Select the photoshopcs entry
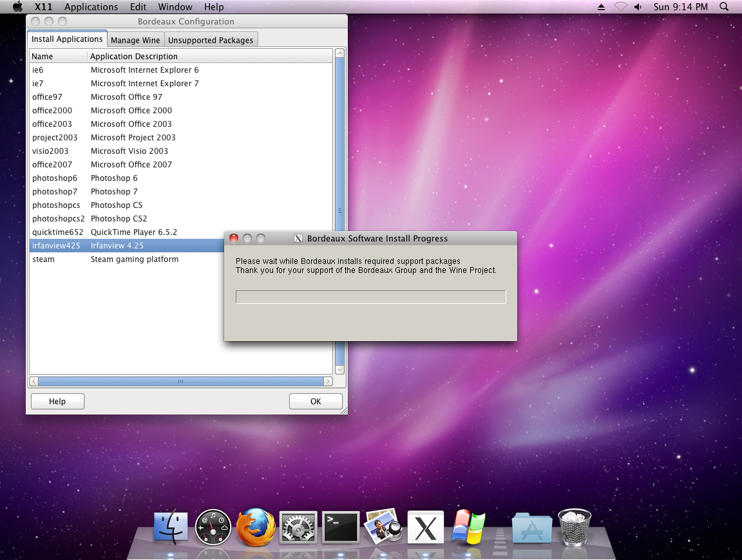This screenshot has height=560, width=742. tap(181, 205)
